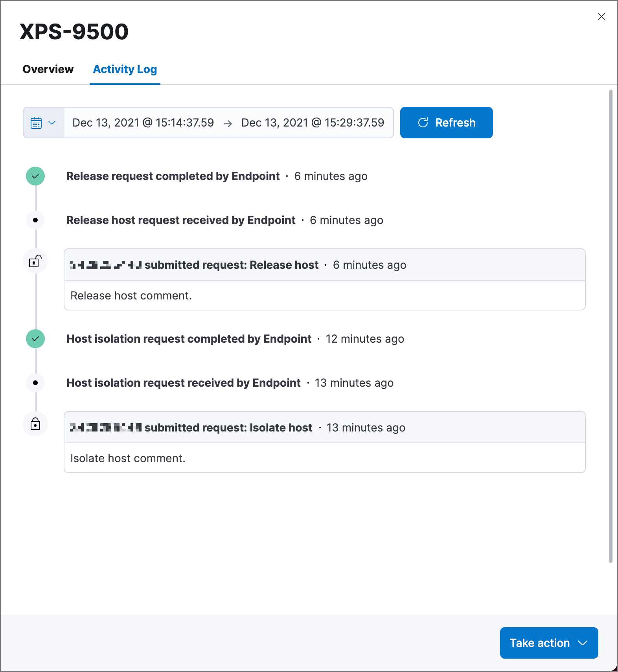Click the lock icon beside Isolate host entry
This screenshot has height=672, width=618.
click(35, 424)
